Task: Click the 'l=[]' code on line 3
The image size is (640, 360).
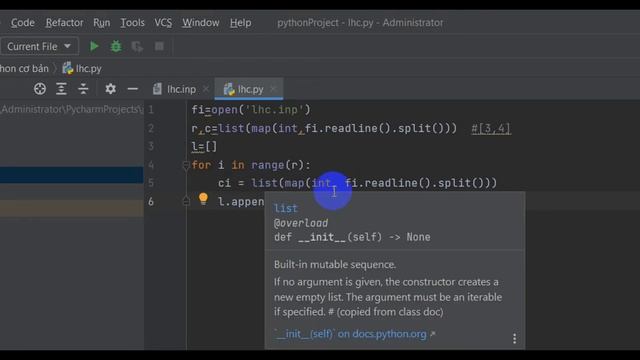Action: point(204,146)
